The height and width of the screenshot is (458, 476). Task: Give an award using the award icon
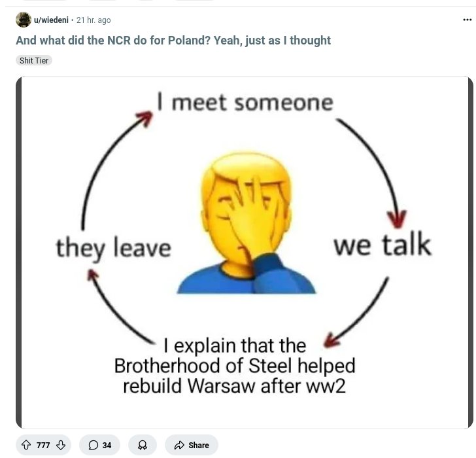point(143,445)
